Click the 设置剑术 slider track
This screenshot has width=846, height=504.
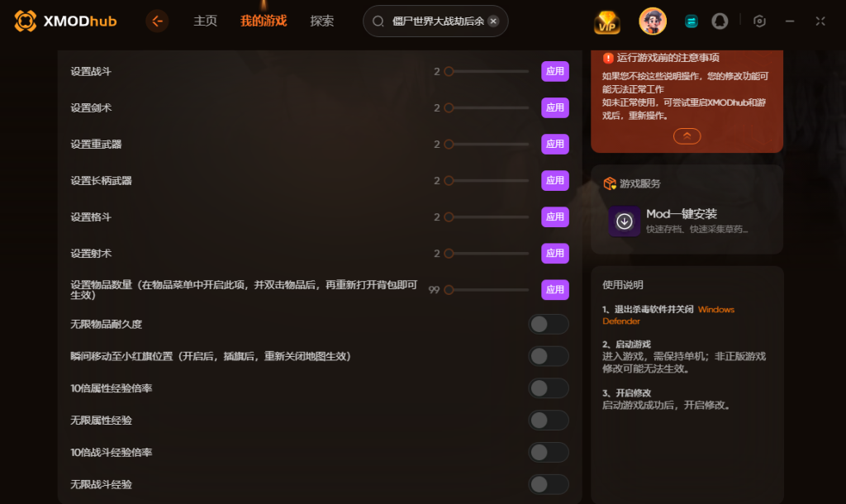488,108
